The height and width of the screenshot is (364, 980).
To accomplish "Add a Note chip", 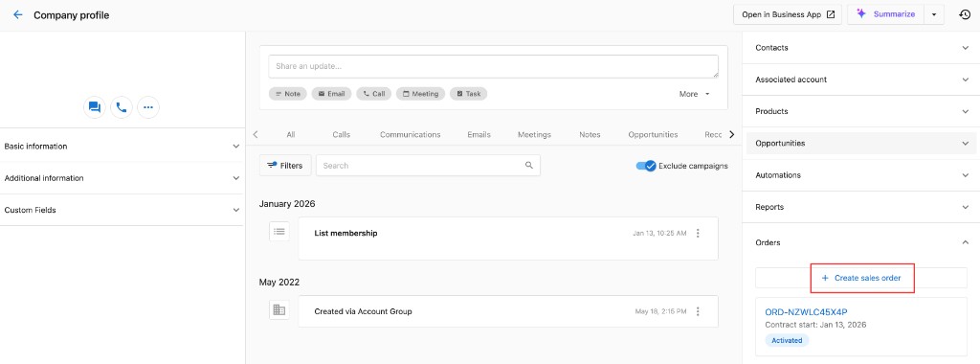I will tap(287, 94).
